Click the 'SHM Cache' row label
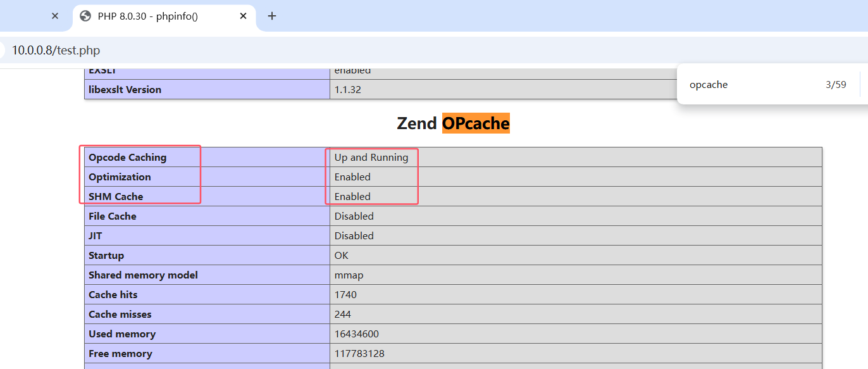The image size is (868, 369). point(116,196)
